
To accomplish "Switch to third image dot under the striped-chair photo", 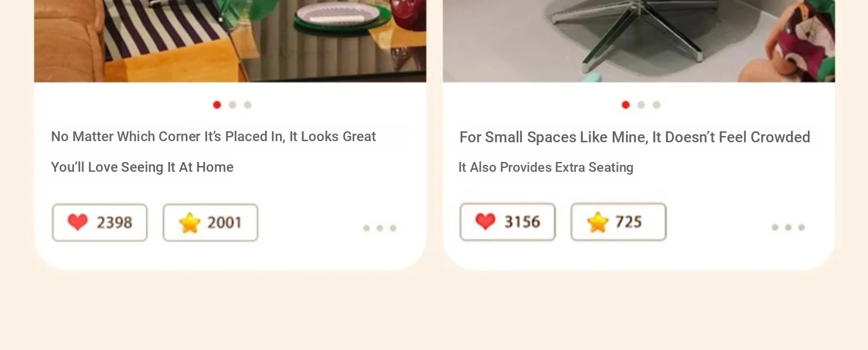I will [x=248, y=105].
